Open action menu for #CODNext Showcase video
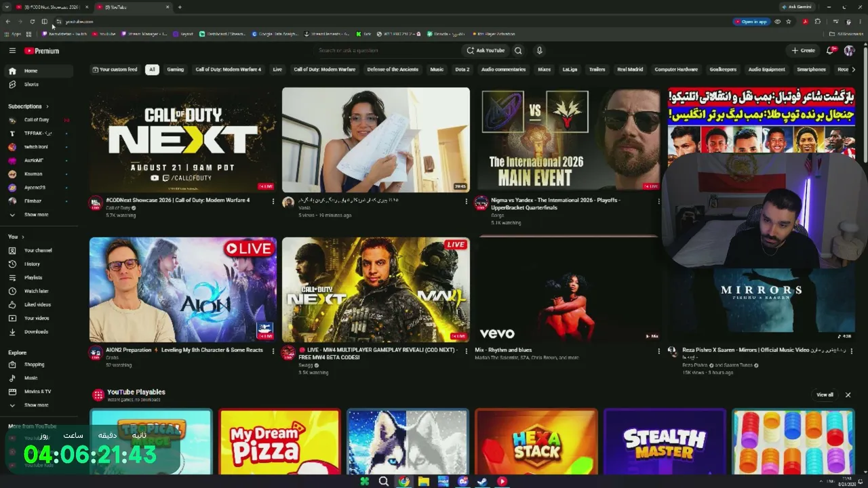Screen dimensions: 868x488 pyautogui.click(x=273, y=201)
